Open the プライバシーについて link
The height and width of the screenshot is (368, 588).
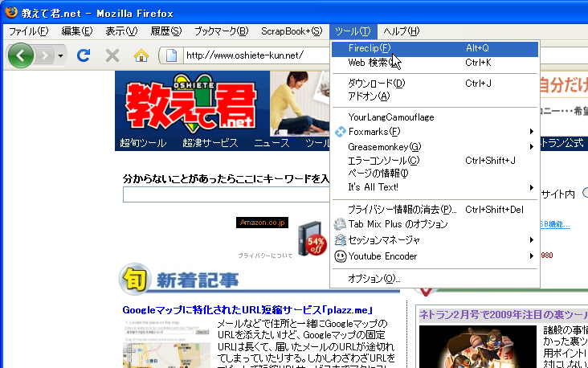click(265, 256)
